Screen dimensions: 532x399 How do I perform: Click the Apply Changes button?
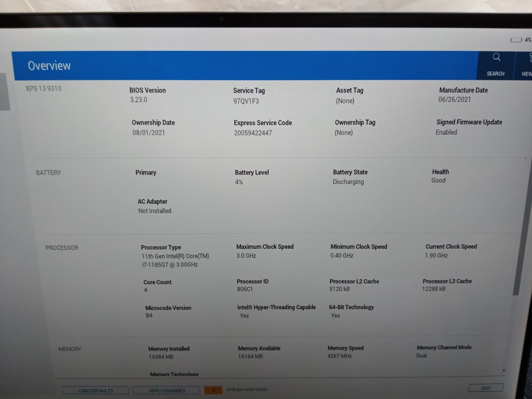pos(167,390)
